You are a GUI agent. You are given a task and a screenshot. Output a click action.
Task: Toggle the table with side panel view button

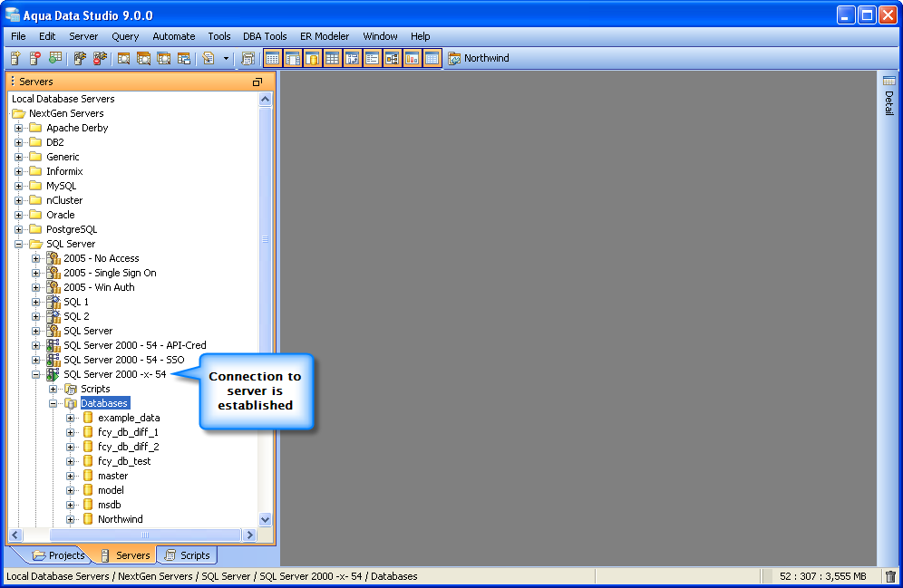pyautogui.click(x=293, y=58)
